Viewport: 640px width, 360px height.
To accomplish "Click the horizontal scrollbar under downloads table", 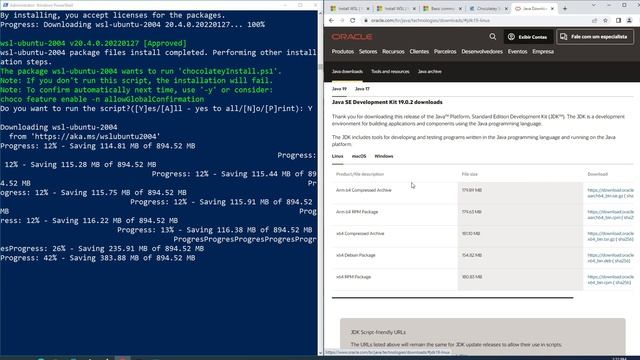I will click(x=452, y=298).
